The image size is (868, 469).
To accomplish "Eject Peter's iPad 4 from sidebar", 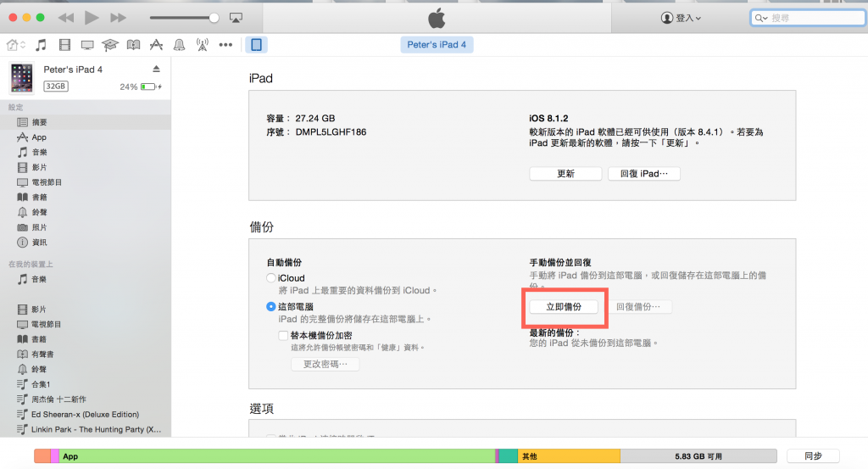I will click(156, 70).
